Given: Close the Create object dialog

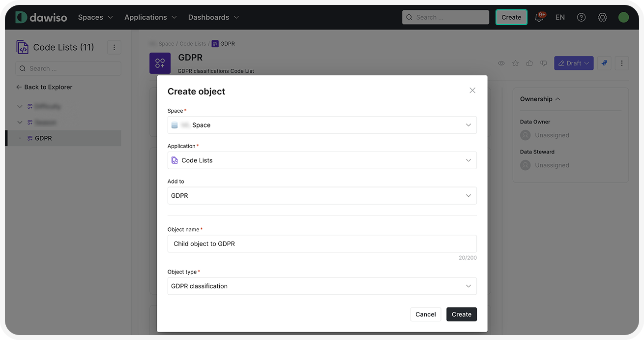Looking at the screenshot, I should (x=472, y=91).
